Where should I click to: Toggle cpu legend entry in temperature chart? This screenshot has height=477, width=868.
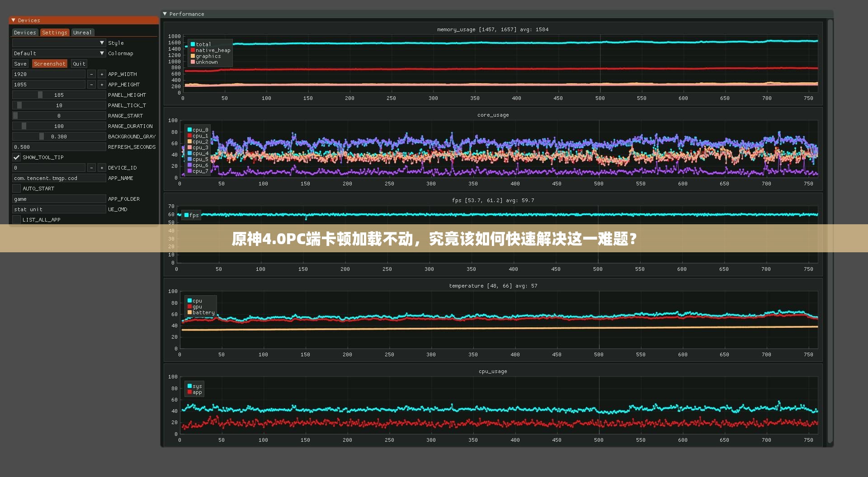(195, 301)
